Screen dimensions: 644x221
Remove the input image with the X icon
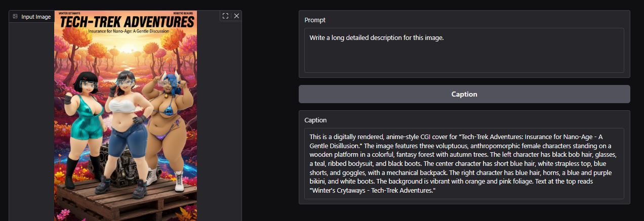pos(236,16)
